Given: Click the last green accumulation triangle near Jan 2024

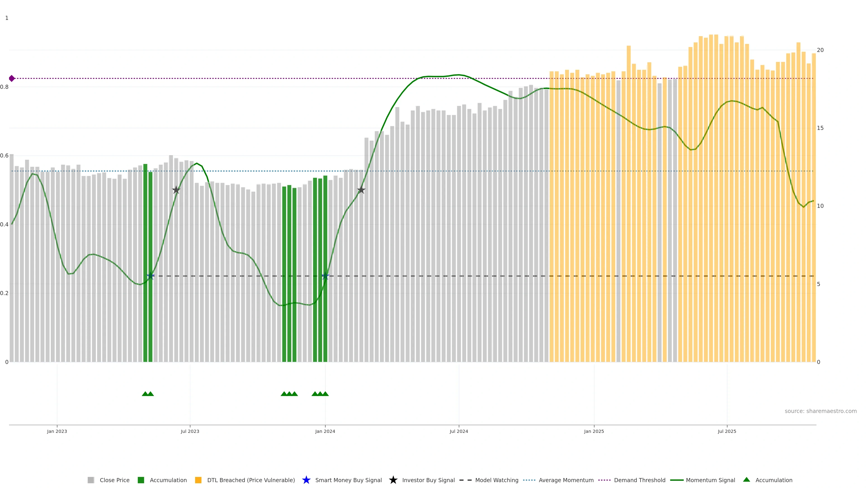Looking at the screenshot, I should 325,394.
